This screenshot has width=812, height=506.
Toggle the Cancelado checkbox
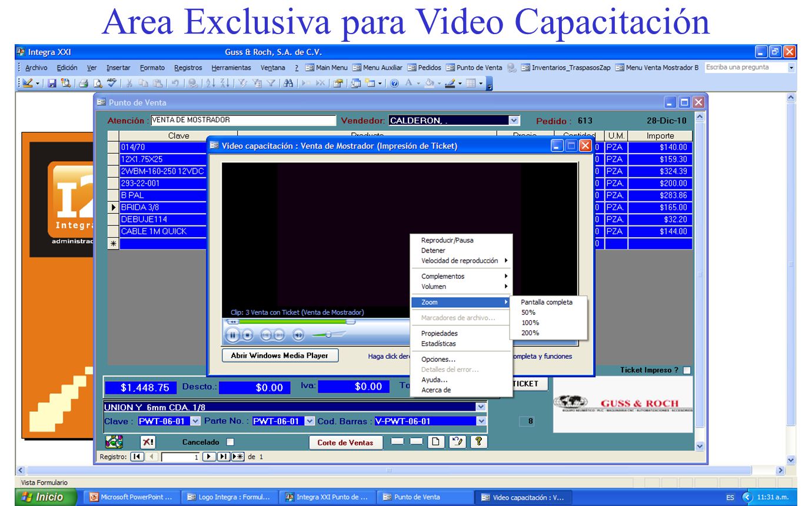point(230,442)
